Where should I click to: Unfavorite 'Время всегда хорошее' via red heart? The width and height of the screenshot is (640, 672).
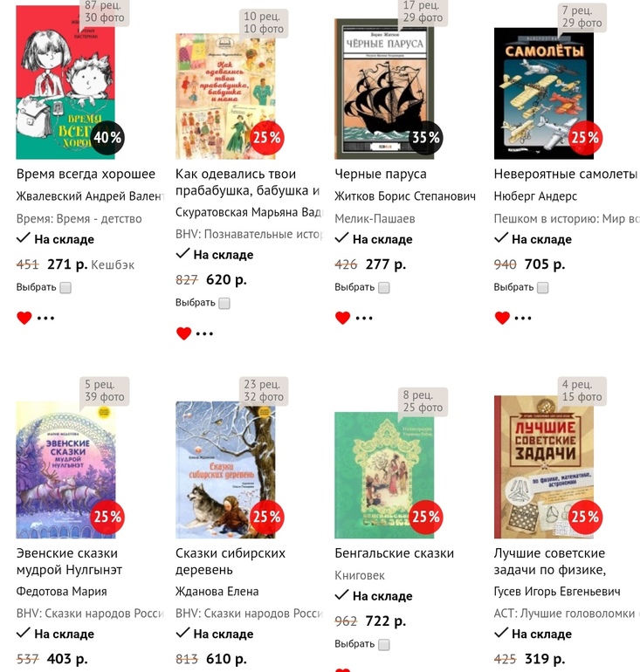point(24,318)
